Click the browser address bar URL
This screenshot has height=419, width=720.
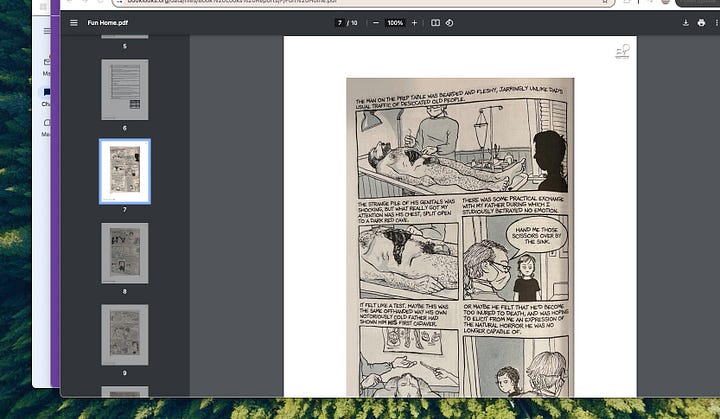[363, 2]
